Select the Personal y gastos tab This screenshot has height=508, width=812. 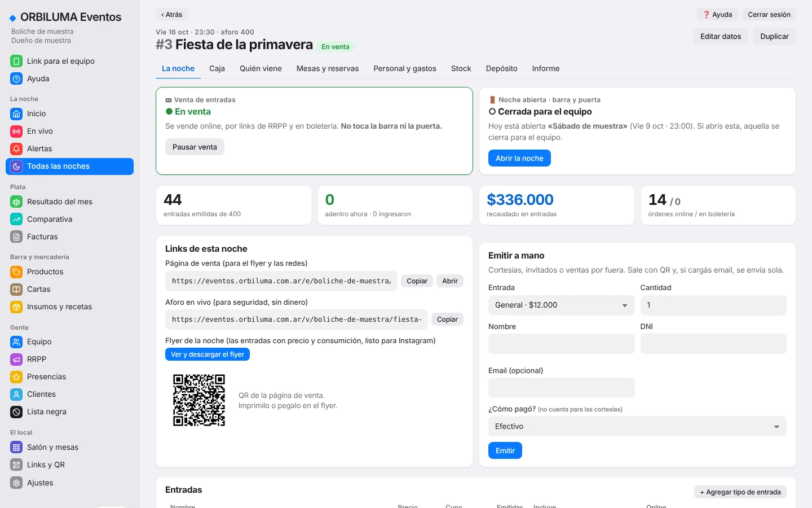405,68
